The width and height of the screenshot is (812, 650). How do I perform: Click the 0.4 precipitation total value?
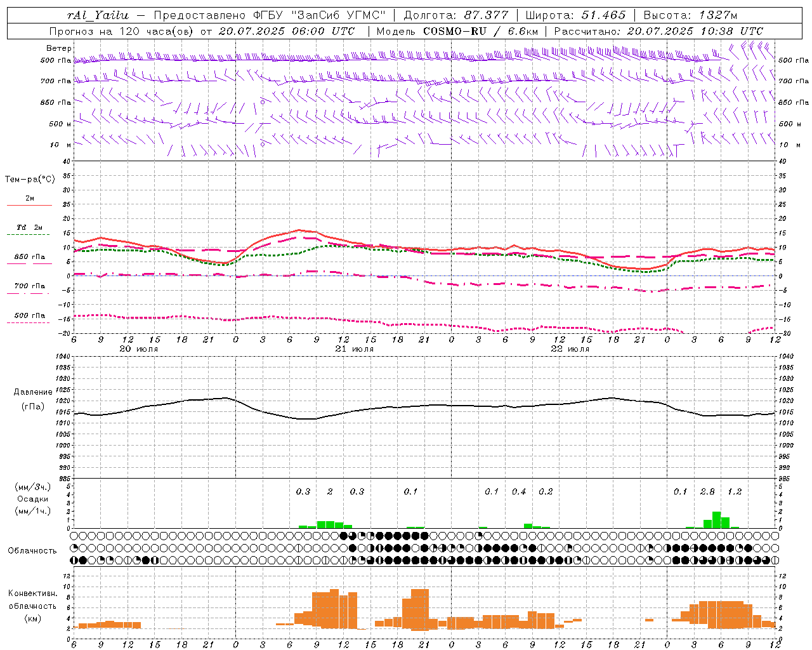point(519,492)
